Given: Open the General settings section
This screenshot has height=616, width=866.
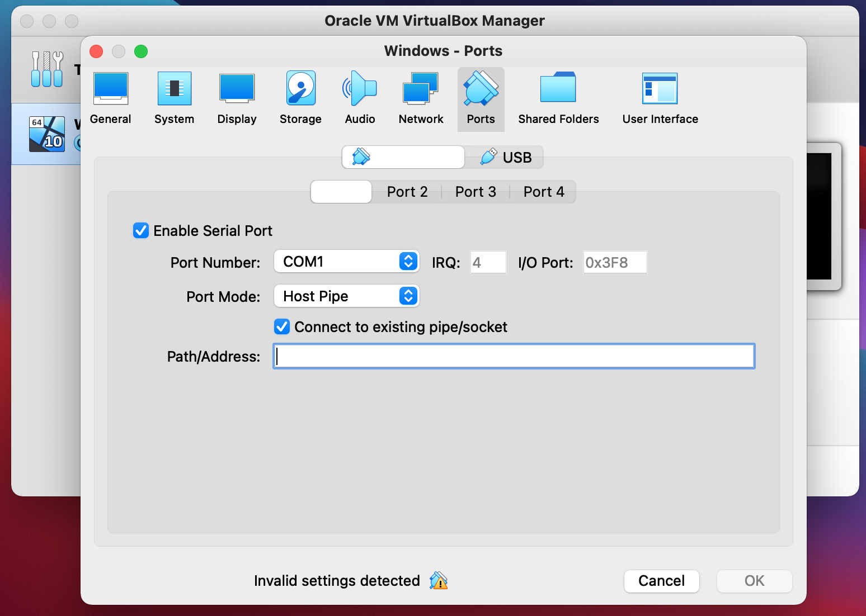Looking at the screenshot, I should pyautogui.click(x=110, y=99).
